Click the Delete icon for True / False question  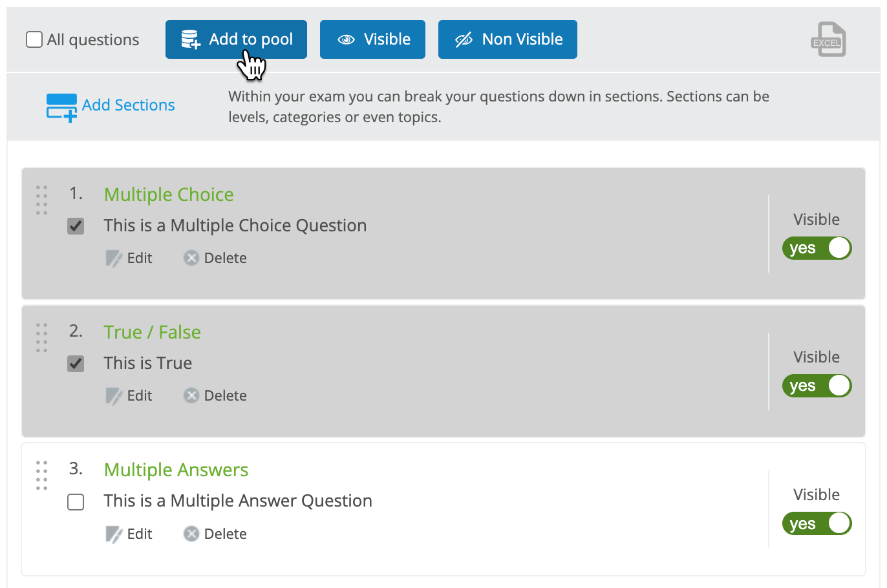tap(191, 395)
